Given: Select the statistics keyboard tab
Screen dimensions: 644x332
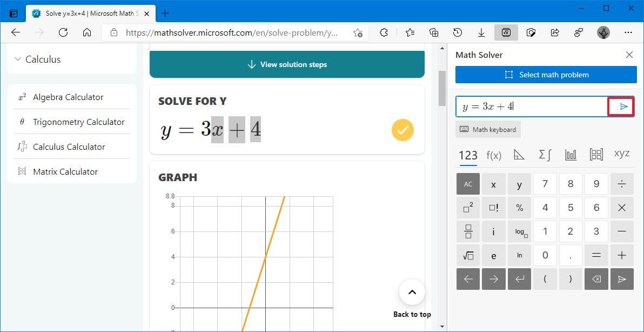Looking at the screenshot, I should 571,155.
